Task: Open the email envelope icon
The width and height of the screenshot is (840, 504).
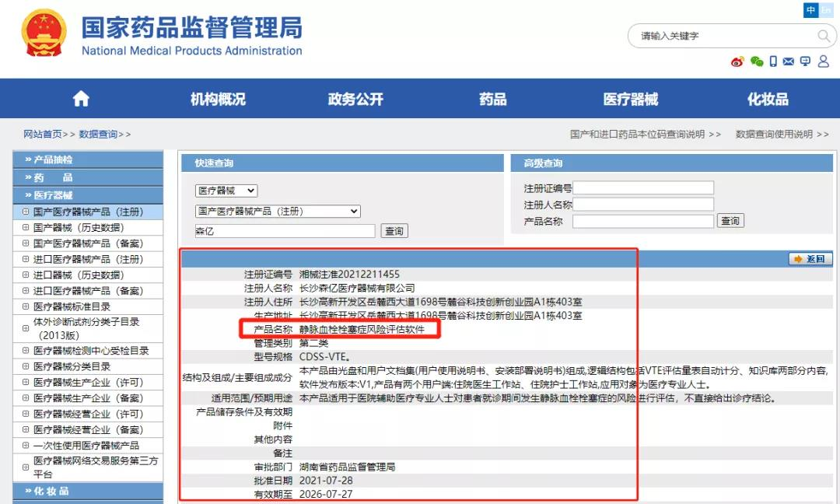Action: [789, 62]
